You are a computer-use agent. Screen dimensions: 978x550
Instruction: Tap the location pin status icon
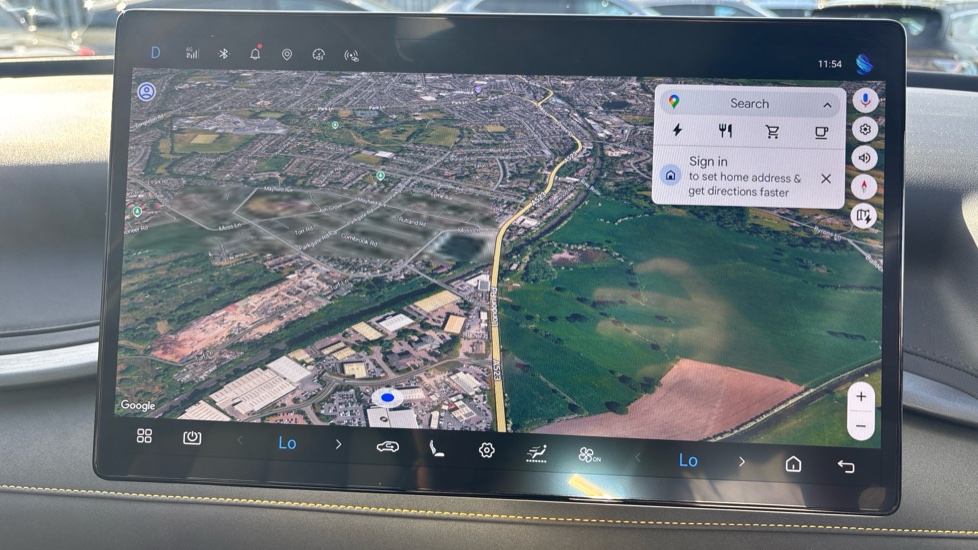coord(287,55)
